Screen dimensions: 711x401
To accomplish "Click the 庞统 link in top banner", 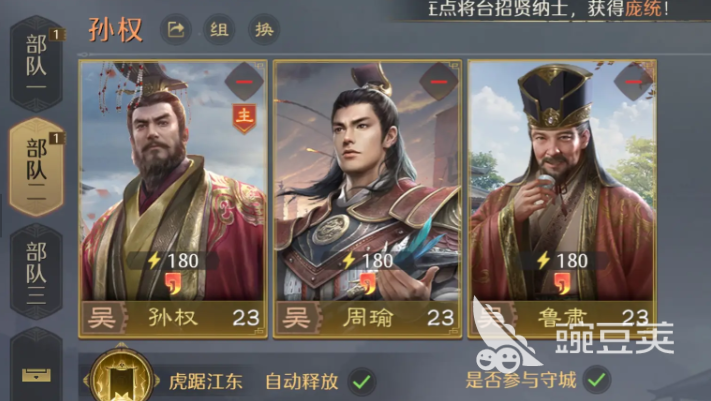I will (x=643, y=8).
